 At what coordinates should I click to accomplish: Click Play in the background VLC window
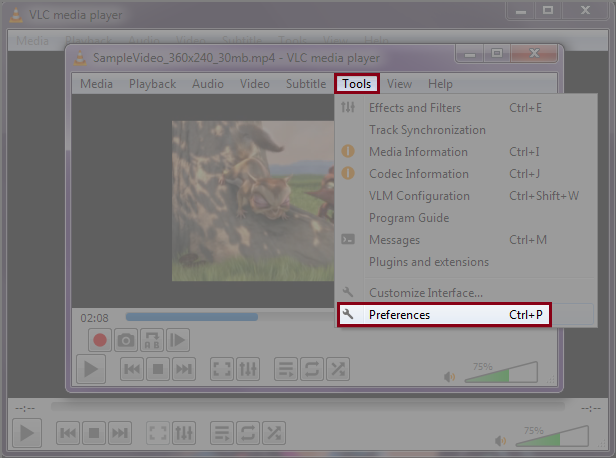[x=27, y=433]
